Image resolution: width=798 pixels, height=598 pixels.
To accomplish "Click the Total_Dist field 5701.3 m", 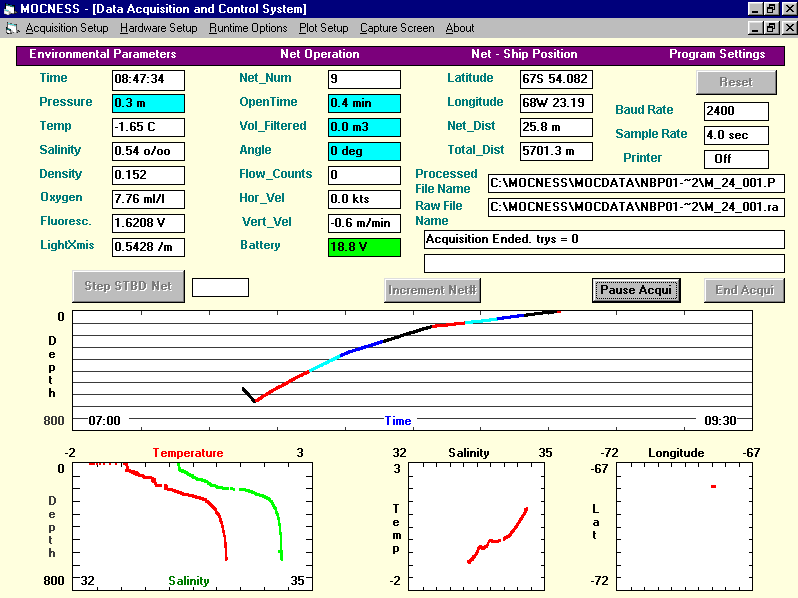I will (556, 151).
